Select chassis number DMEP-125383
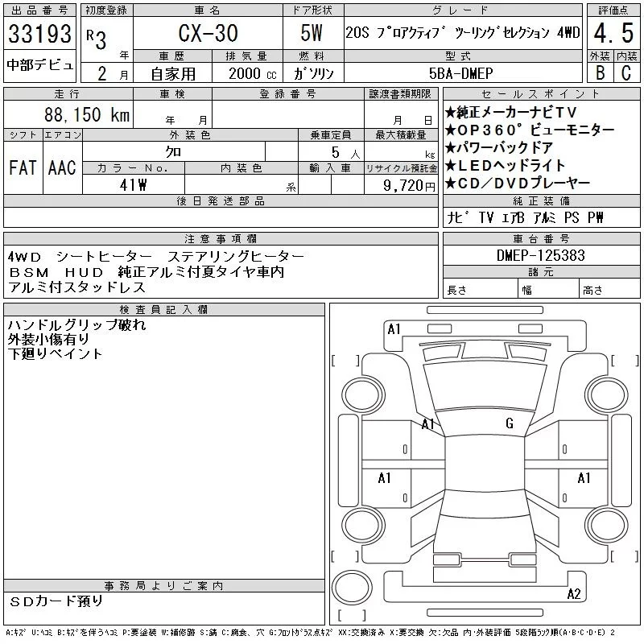This screenshot has width=644, height=644. click(x=540, y=255)
